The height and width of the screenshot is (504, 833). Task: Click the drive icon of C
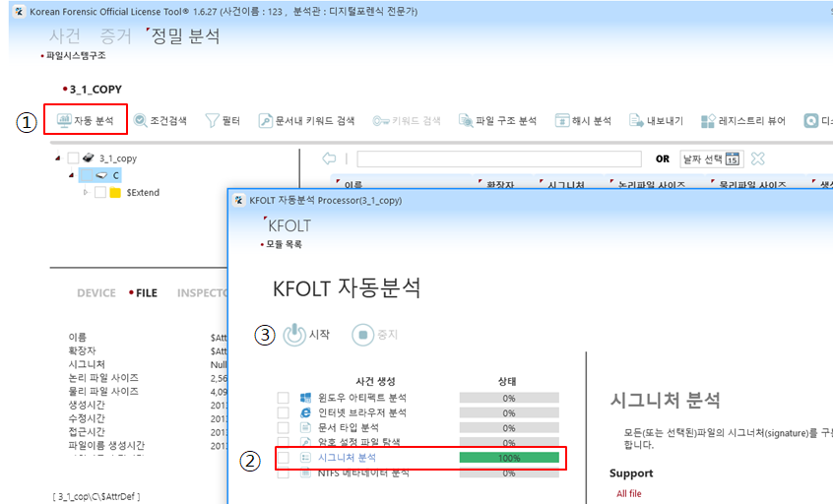tap(101, 175)
